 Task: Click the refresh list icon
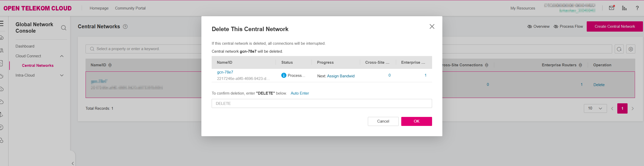(x=619, y=49)
